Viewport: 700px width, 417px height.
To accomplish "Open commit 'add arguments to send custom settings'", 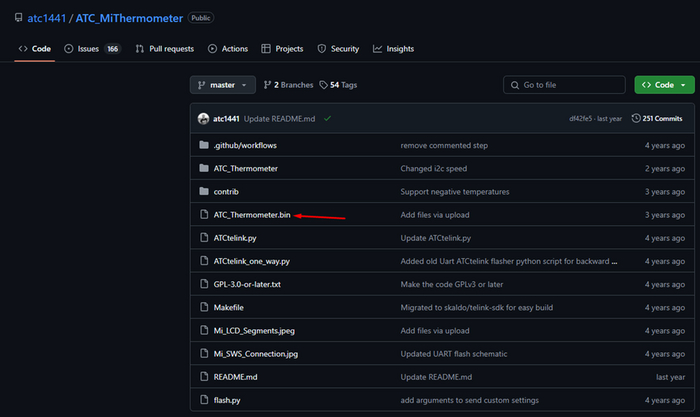I will click(469, 401).
